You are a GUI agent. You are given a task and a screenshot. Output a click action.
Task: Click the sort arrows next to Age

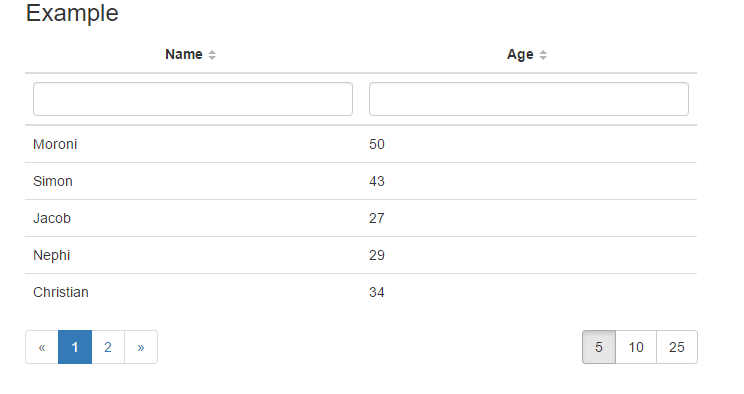pos(543,55)
